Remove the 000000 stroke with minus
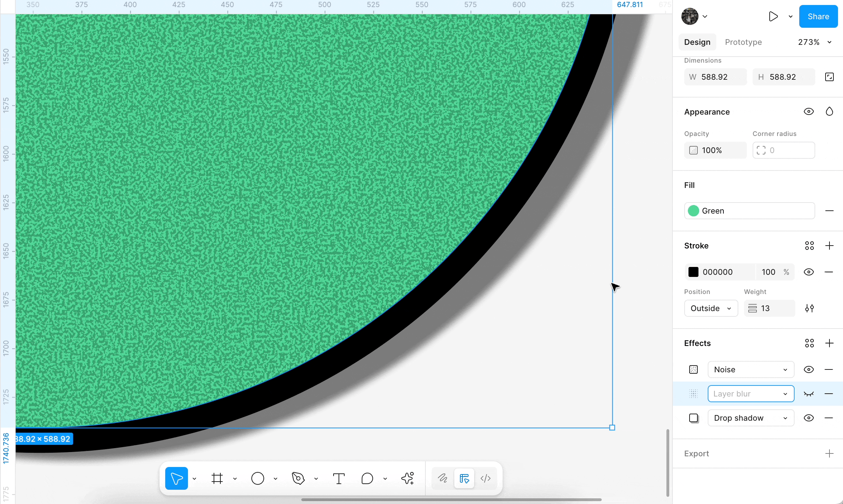This screenshot has width=843, height=504. click(829, 272)
